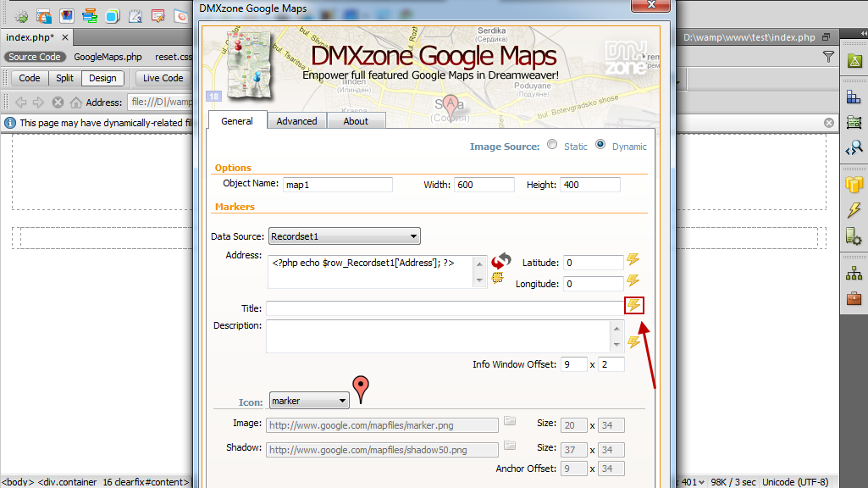
Task: Open the Assets briefcase panel icon
Action: click(x=854, y=298)
